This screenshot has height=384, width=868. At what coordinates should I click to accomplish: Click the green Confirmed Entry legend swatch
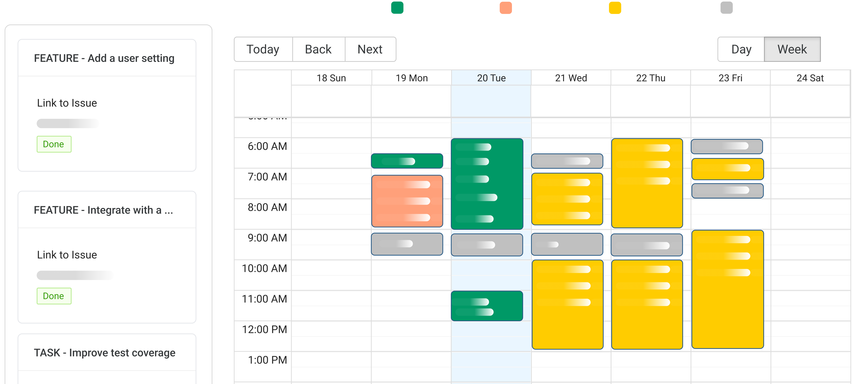[x=398, y=7]
